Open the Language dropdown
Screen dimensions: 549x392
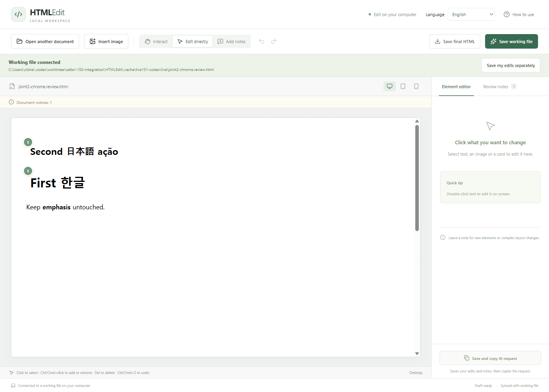[471, 15]
